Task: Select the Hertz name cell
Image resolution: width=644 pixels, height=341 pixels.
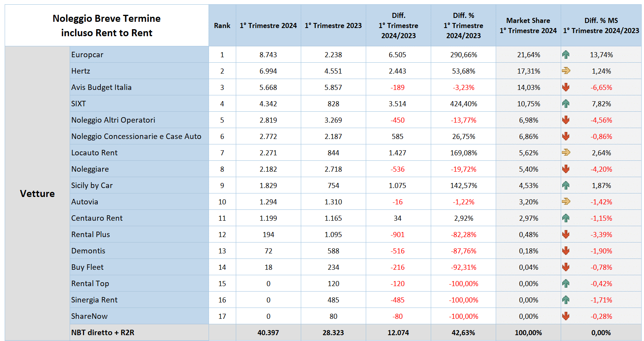Action: click(x=139, y=71)
